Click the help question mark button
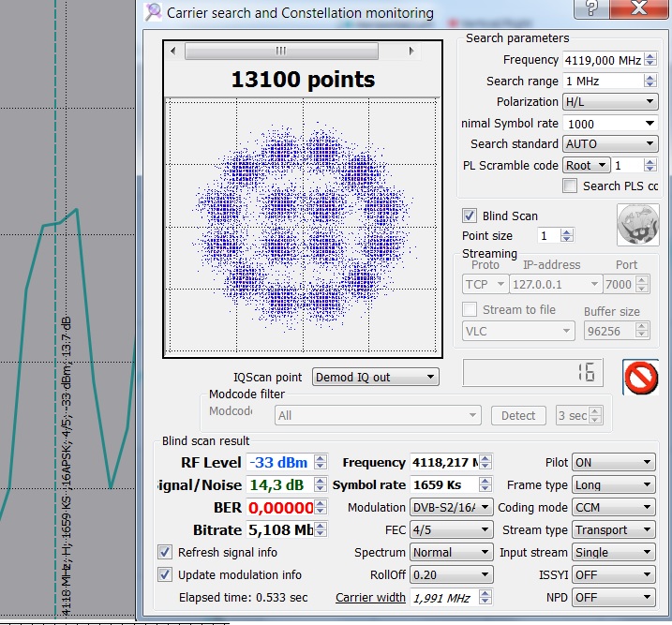The image size is (672, 625). [x=591, y=8]
